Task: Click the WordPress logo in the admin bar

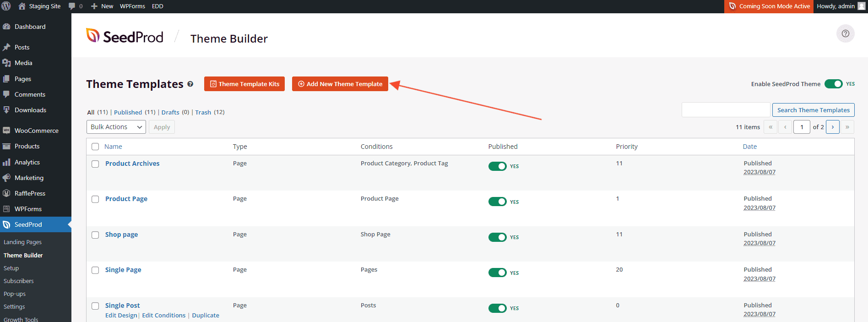Action: coord(6,6)
